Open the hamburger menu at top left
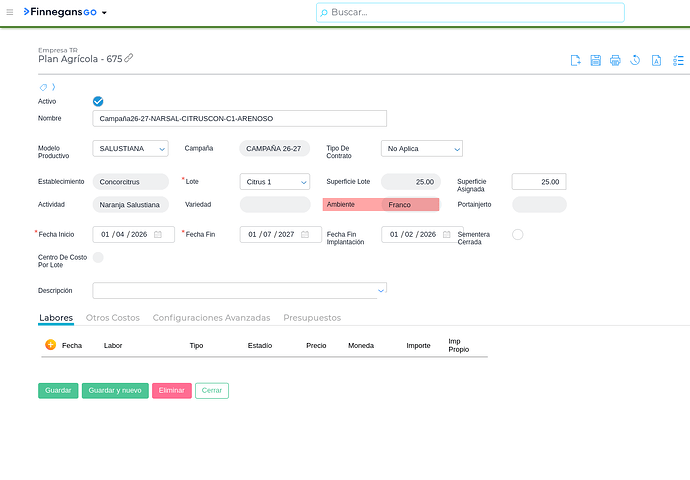690x480 pixels. [x=10, y=12]
